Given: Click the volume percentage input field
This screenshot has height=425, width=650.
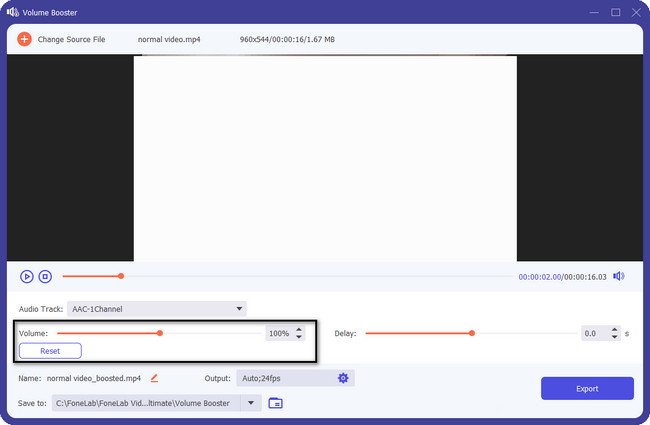Looking at the screenshot, I should [278, 333].
